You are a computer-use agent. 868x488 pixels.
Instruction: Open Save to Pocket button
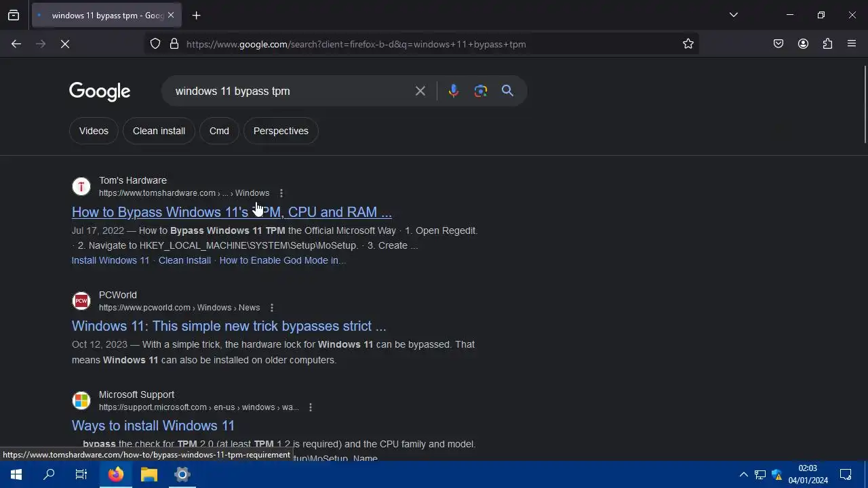(778, 44)
